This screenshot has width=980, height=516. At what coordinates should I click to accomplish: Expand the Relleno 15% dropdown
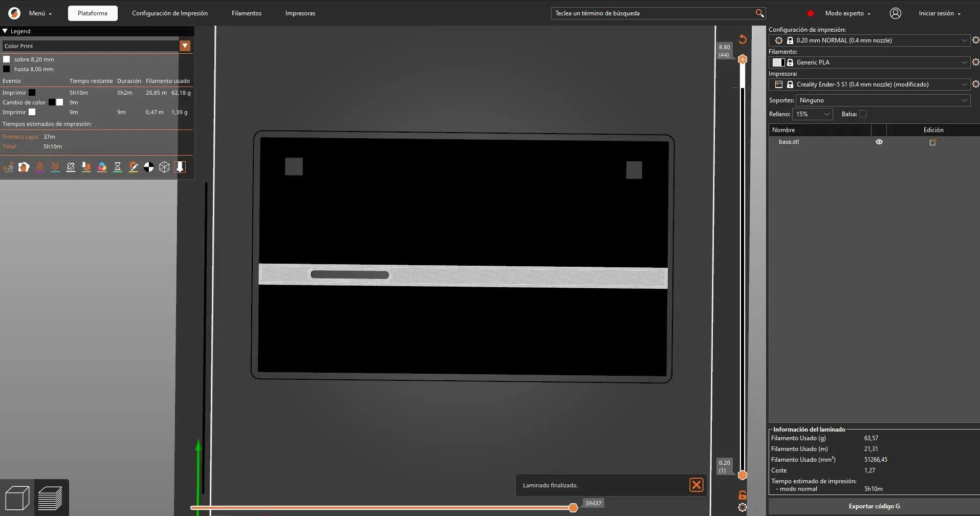coord(813,114)
